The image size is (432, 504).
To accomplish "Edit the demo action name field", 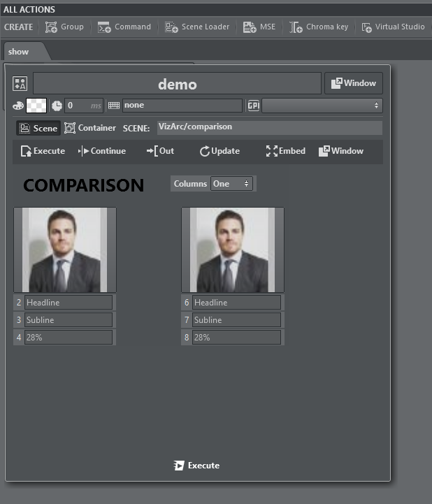I will [177, 84].
